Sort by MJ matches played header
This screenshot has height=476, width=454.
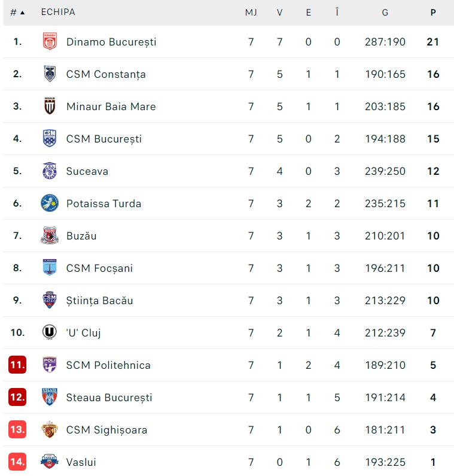point(251,13)
